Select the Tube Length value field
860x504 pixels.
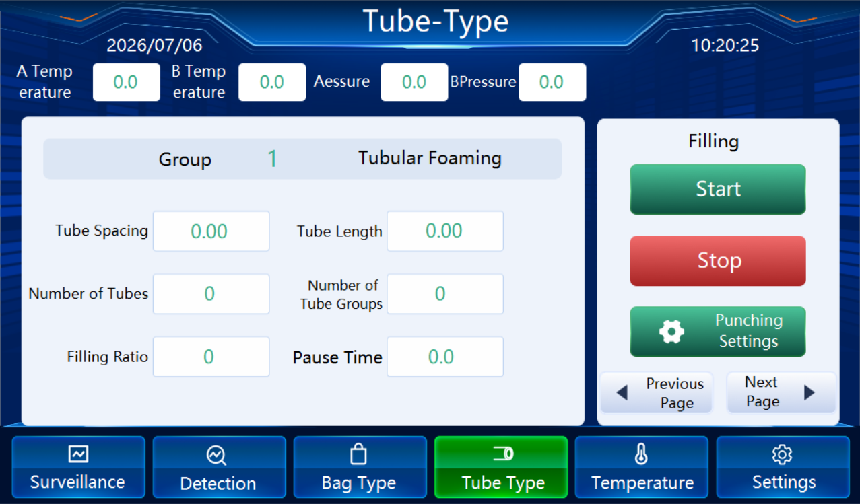pos(445,231)
